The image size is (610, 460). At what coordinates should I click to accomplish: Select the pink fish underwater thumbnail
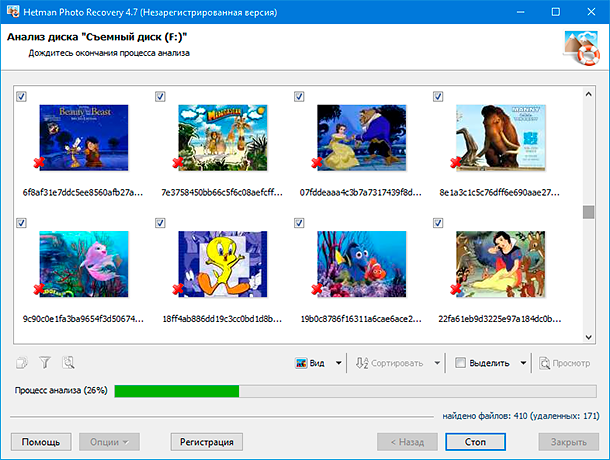[x=84, y=264]
